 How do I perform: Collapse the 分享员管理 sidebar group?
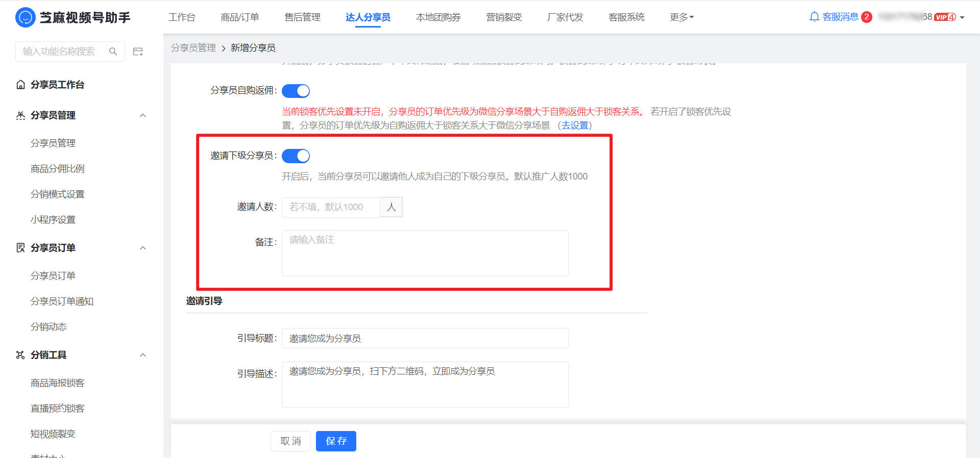coord(143,115)
